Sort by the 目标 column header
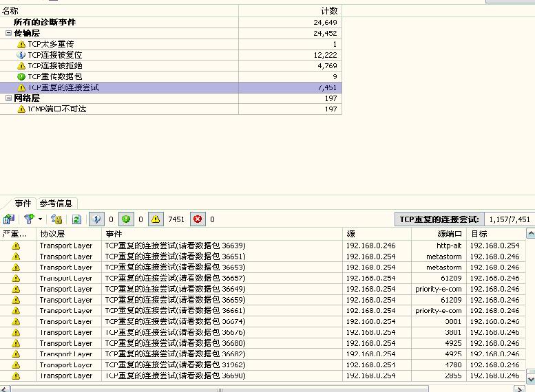This screenshot has height=392, width=535. click(496, 234)
